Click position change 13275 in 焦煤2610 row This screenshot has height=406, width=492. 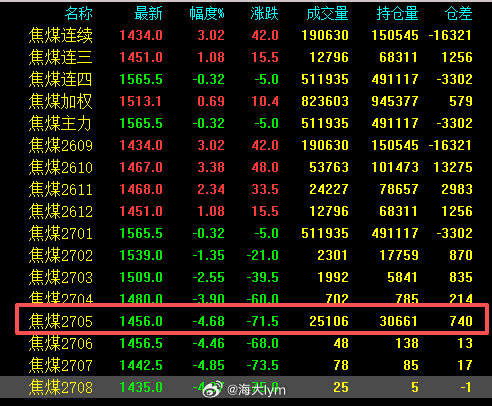453,167
